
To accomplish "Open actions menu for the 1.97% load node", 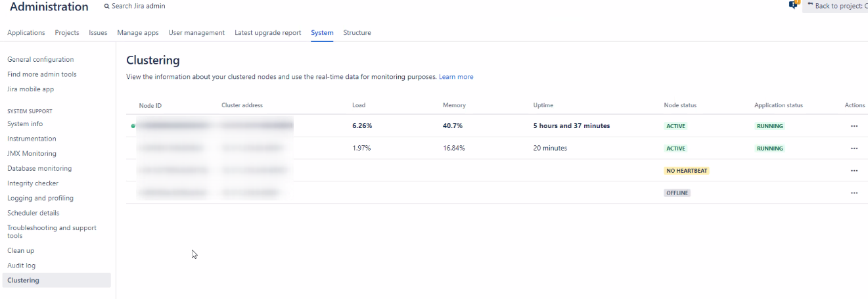I will [854, 149].
